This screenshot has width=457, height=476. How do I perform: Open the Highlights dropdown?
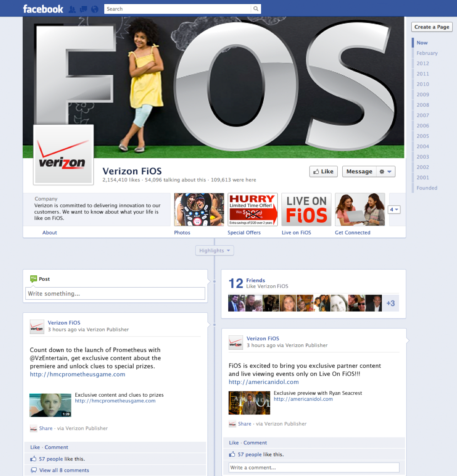[214, 251]
